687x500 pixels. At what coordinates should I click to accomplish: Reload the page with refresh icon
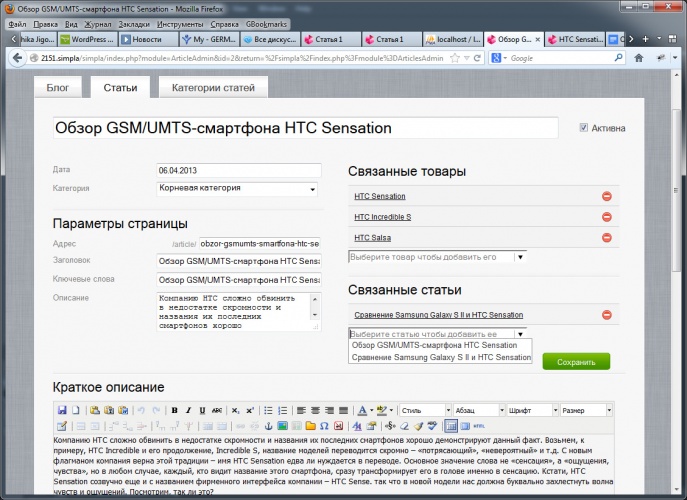click(x=478, y=58)
